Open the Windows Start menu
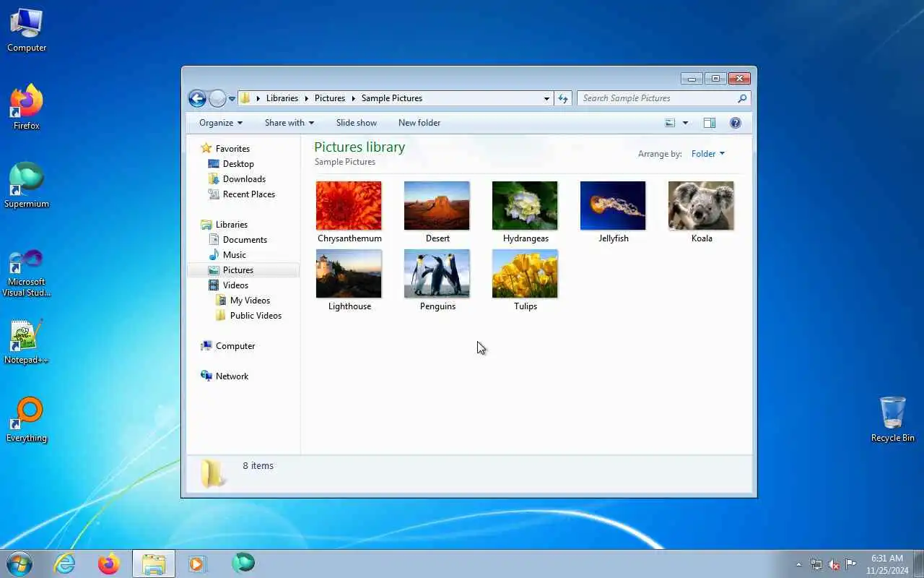This screenshot has height=578, width=924. tap(19, 564)
